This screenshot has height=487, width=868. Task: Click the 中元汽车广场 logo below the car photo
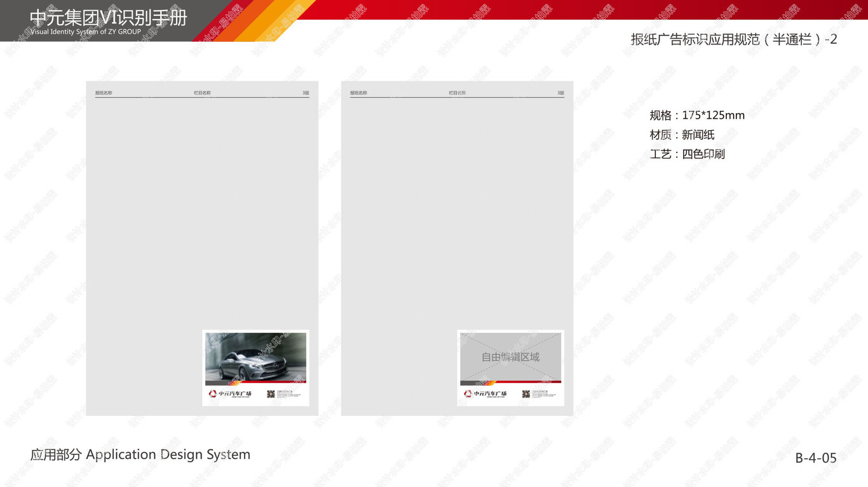tap(230, 394)
